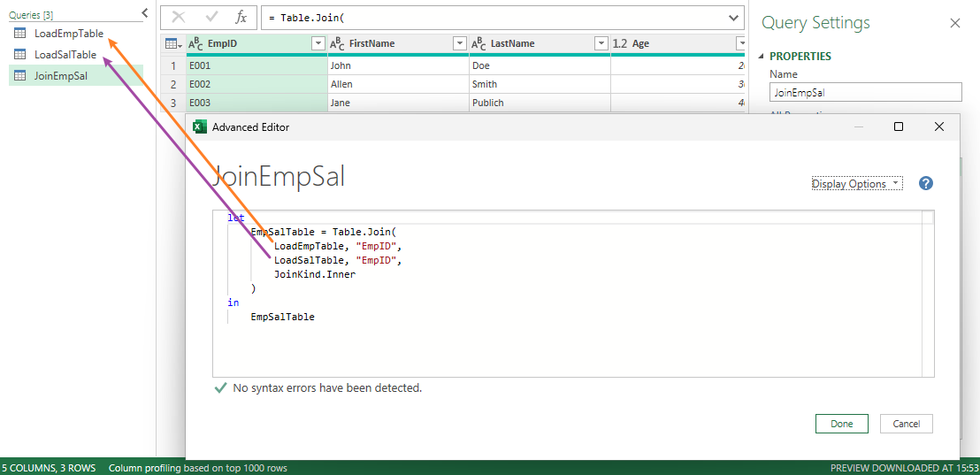The image size is (980, 475).
Task: Open the FirstName column filter dropdown
Action: (459, 44)
